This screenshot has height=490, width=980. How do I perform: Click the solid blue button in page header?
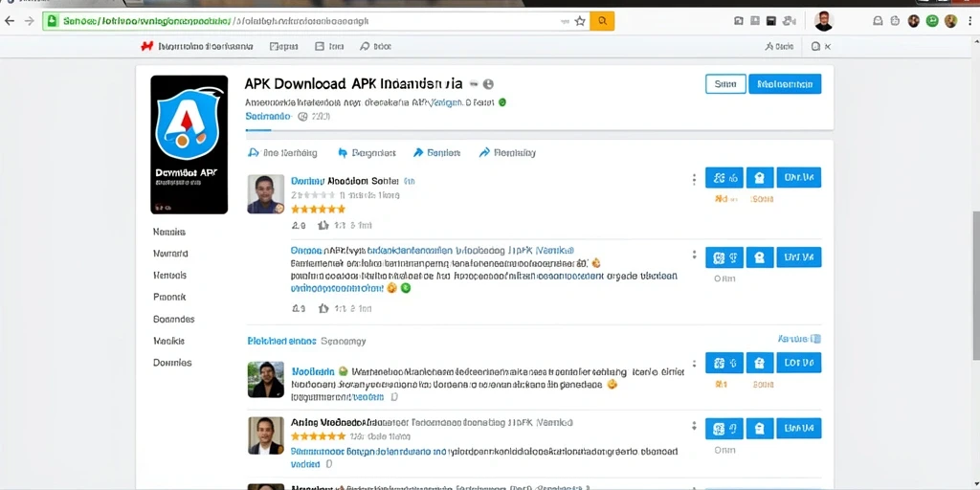pyautogui.click(x=785, y=84)
